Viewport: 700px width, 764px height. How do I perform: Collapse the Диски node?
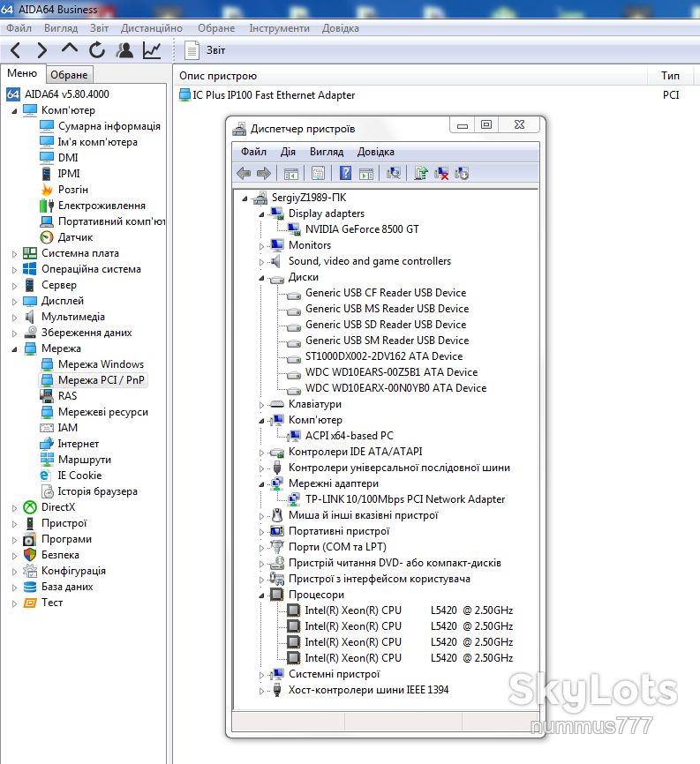coord(262,278)
